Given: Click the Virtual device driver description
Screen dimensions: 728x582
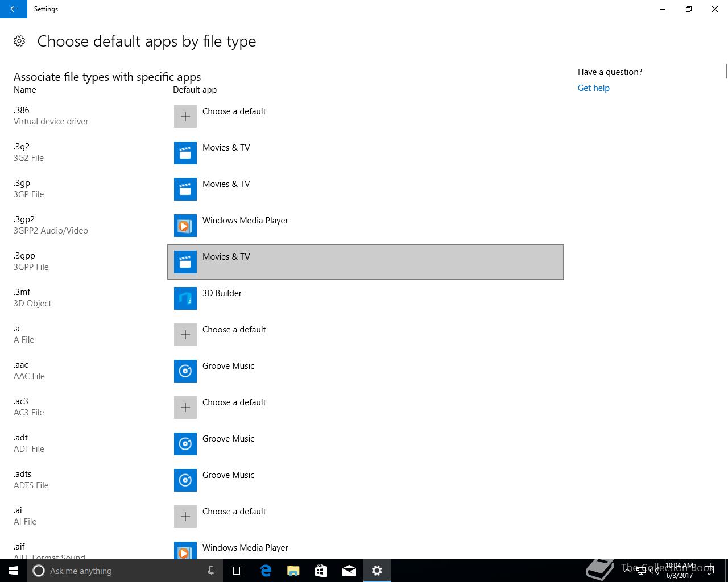Looking at the screenshot, I should coord(51,122).
